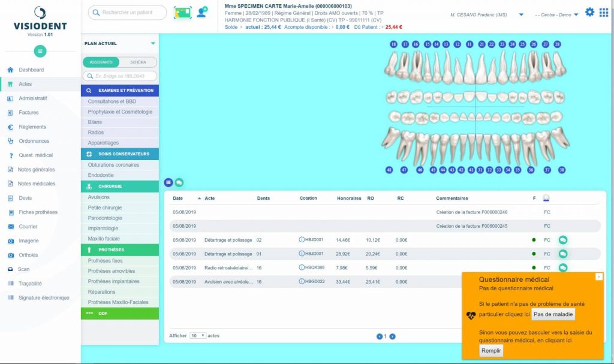614x364 pixels.
Task: Click the carte vitale reader icon
Action: point(182,13)
